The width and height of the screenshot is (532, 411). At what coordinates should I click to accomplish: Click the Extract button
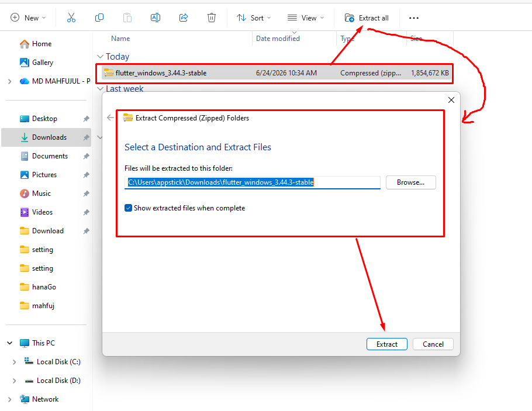(x=387, y=344)
